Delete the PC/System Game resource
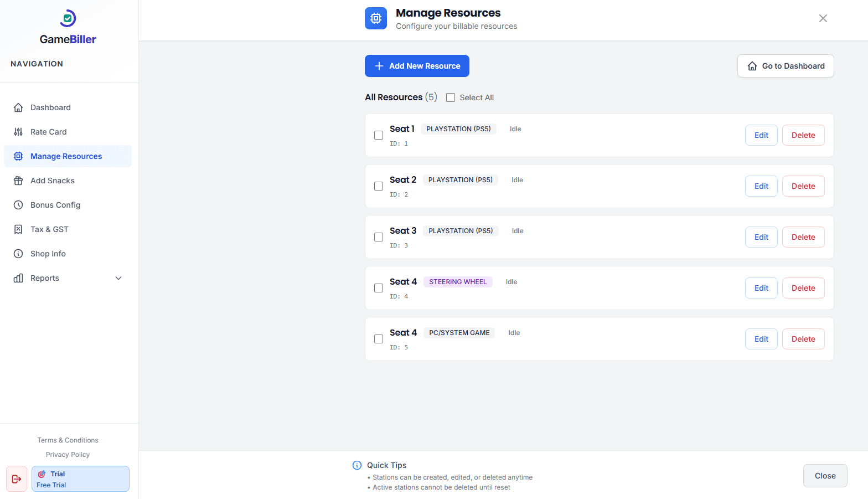Image resolution: width=868 pixels, height=499 pixels. (x=803, y=339)
